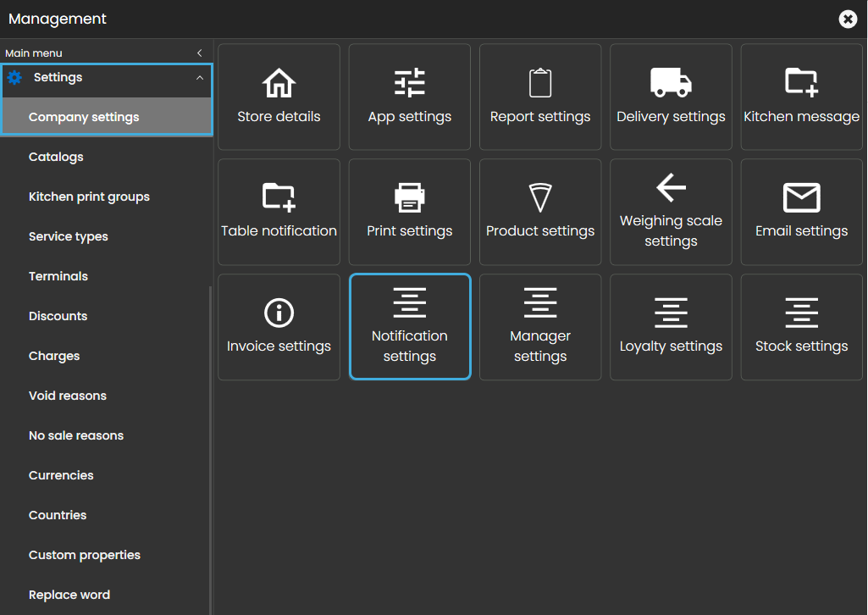This screenshot has height=615, width=868.
Task: Click the Manager settings tile
Action: (540, 327)
